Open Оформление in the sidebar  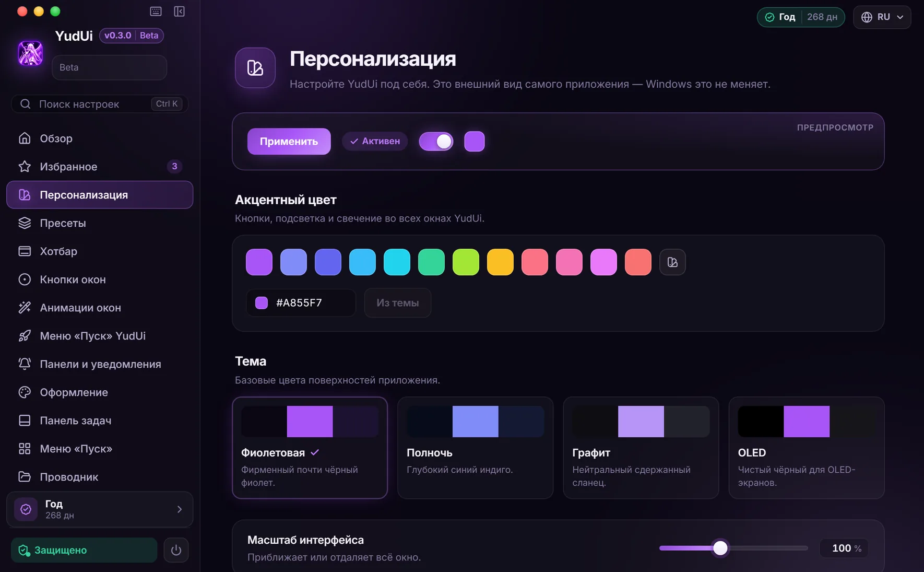point(100,392)
